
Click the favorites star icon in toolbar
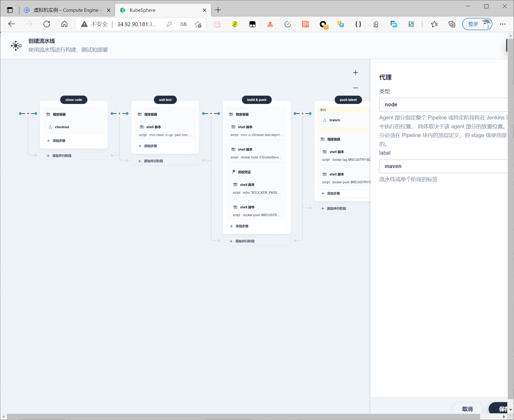click(434, 24)
